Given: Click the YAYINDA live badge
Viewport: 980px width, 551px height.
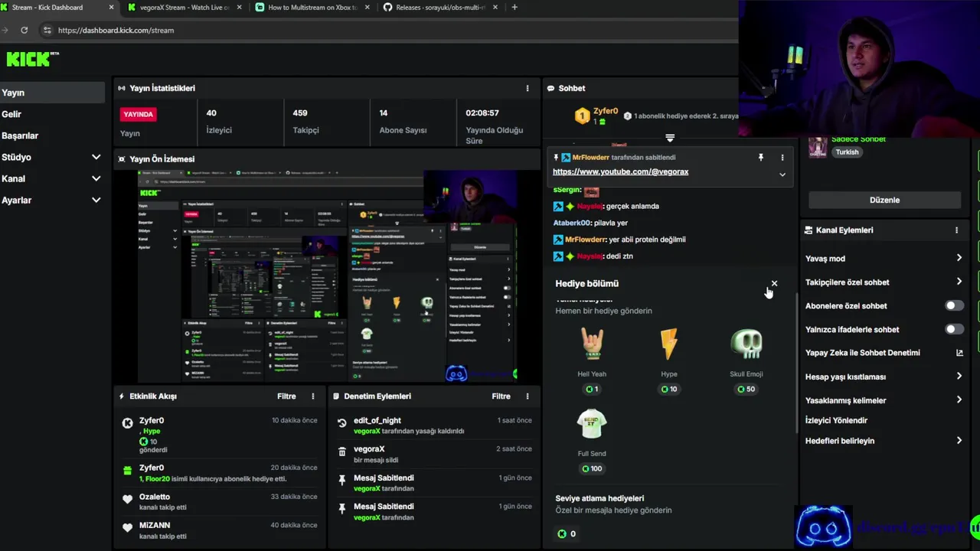Looking at the screenshot, I should (139, 114).
